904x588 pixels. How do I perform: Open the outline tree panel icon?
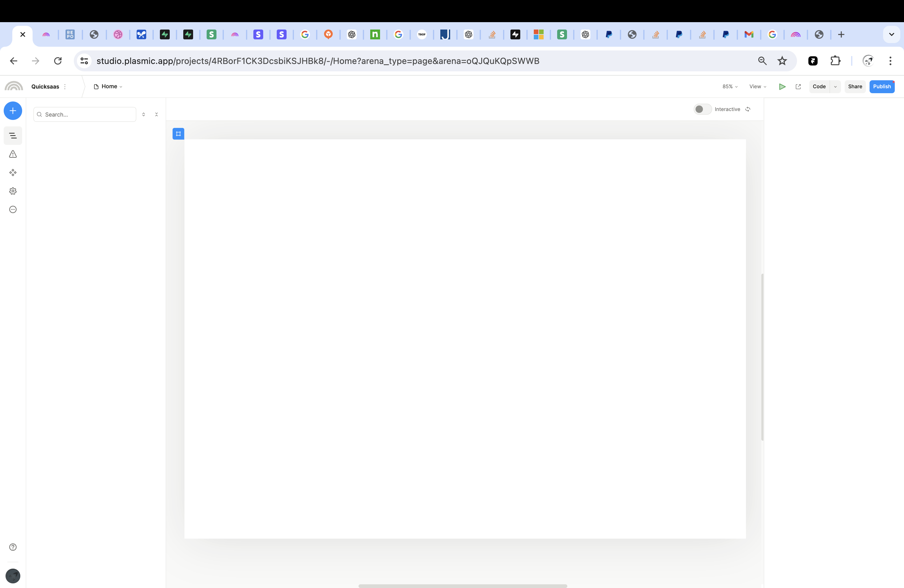pos(13,136)
